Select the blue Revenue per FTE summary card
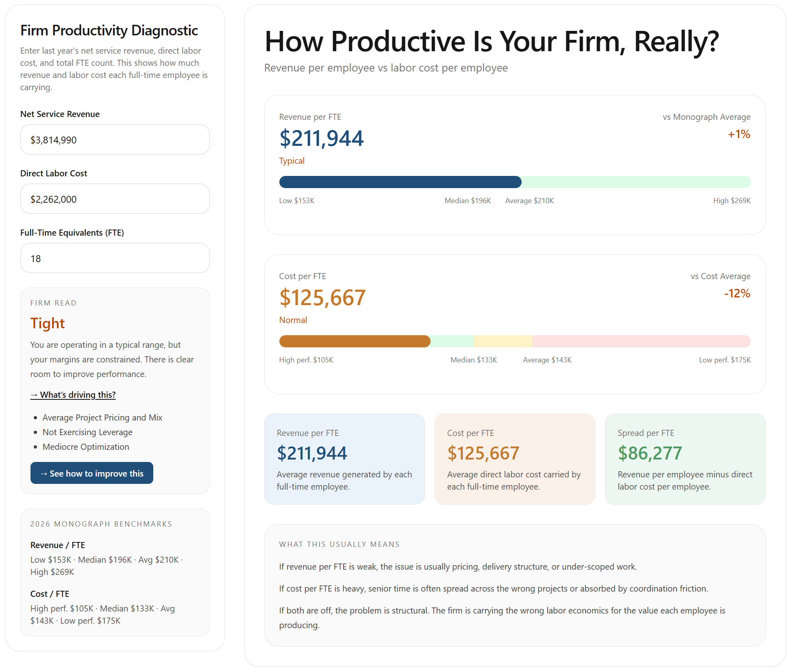The width and height of the screenshot is (792, 672). [344, 459]
